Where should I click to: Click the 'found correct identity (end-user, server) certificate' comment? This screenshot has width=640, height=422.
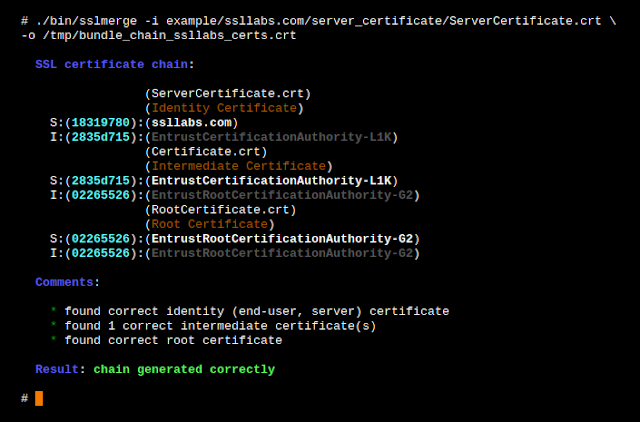coord(257,311)
